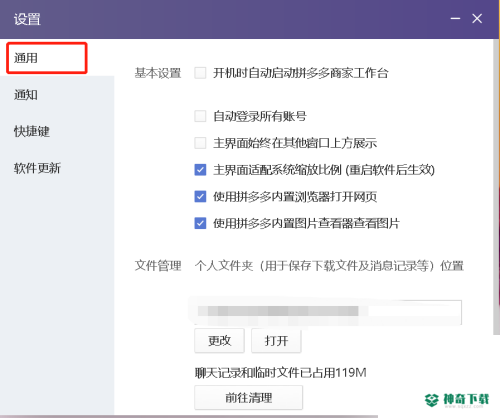Click the 更改 folder button
Image resolution: width=500 pixels, height=418 pixels.
[x=219, y=341]
